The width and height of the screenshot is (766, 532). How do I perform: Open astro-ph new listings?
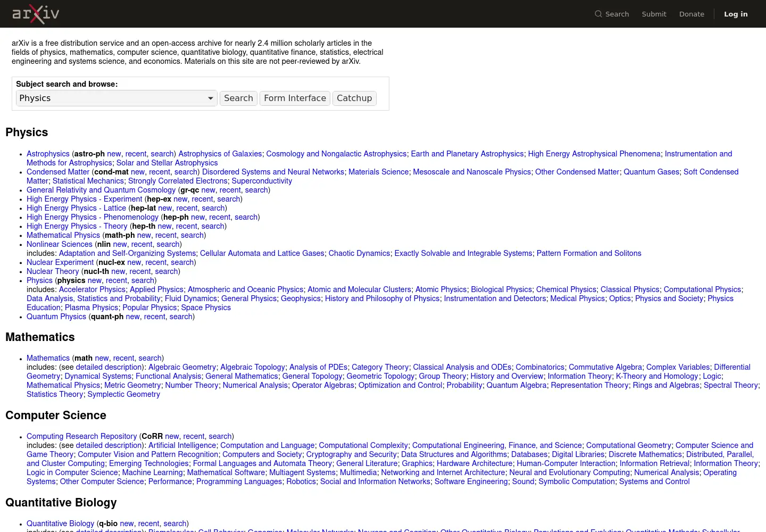pos(114,154)
